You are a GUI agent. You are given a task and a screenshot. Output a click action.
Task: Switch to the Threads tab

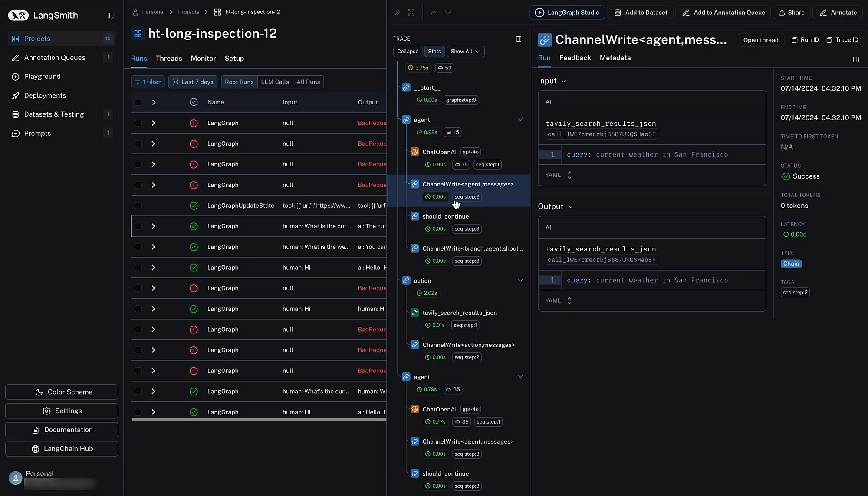pos(169,59)
